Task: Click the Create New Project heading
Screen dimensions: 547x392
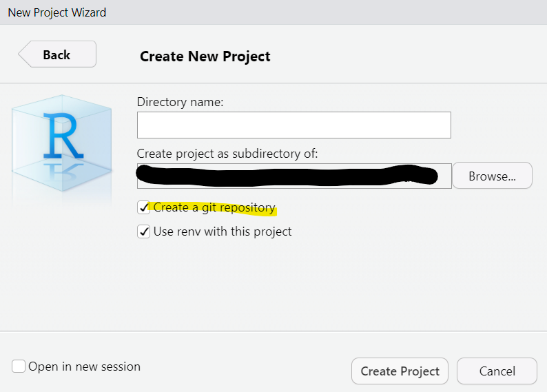Action: point(205,56)
